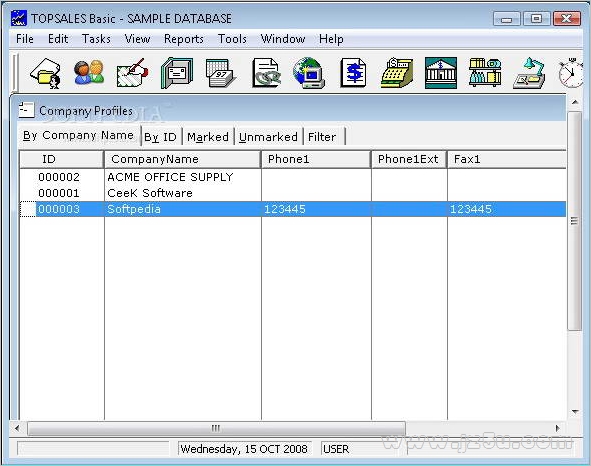Select the Filter tab
Image resolution: width=591 pixels, height=466 pixels.
(x=322, y=137)
